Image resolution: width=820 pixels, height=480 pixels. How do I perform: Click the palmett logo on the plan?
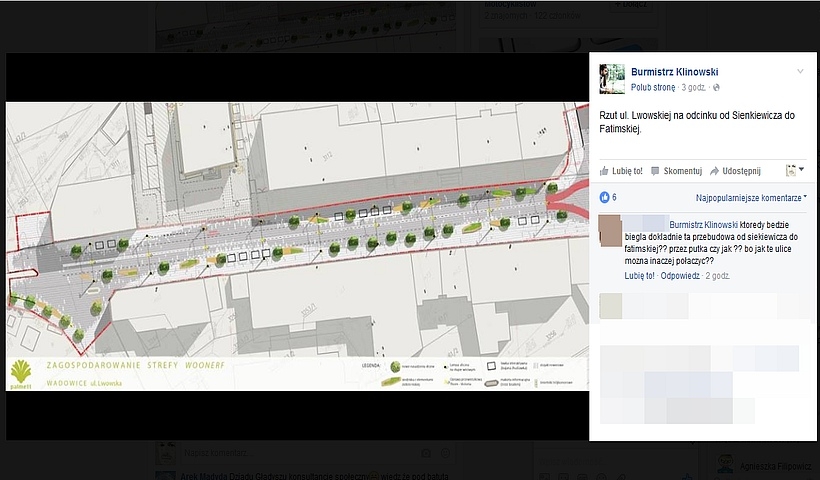coord(21,374)
